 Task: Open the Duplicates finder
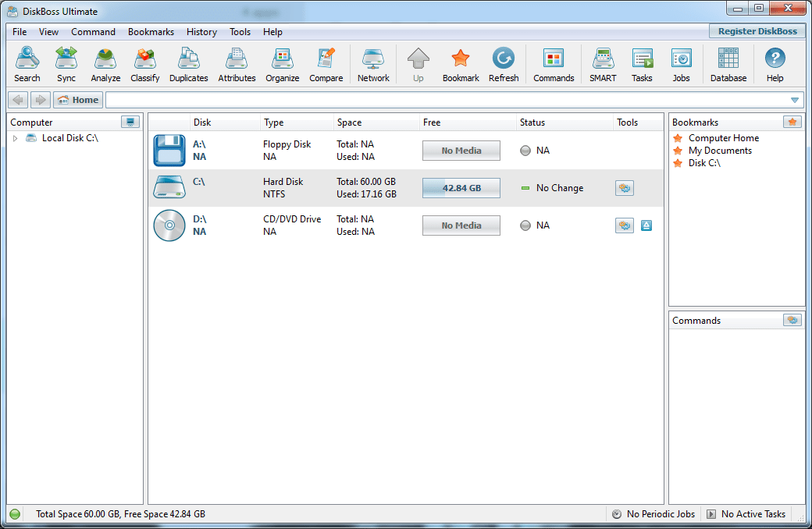[188, 65]
